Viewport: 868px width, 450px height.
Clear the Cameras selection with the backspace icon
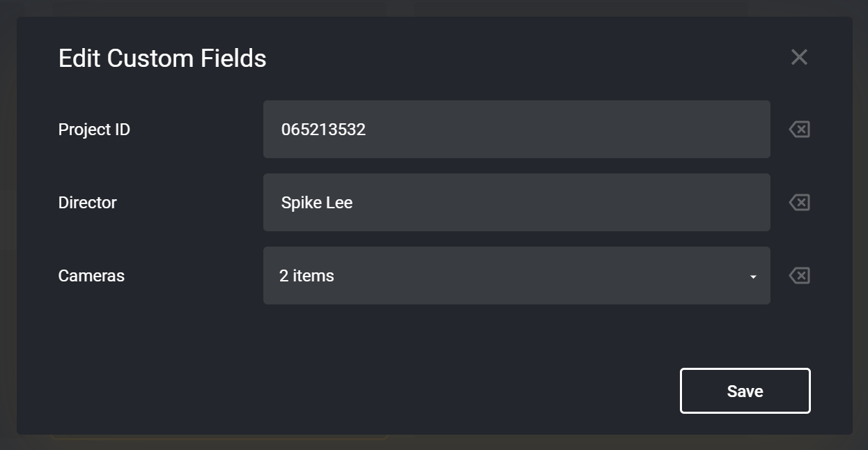(799, 276)
